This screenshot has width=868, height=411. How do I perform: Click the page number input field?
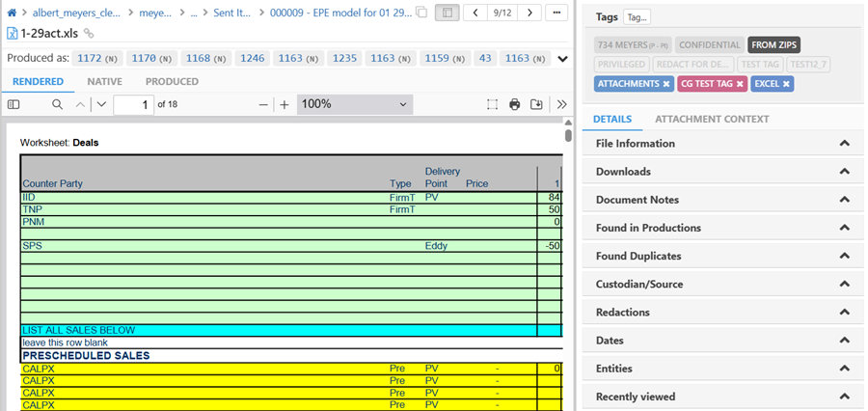[133, 104]
